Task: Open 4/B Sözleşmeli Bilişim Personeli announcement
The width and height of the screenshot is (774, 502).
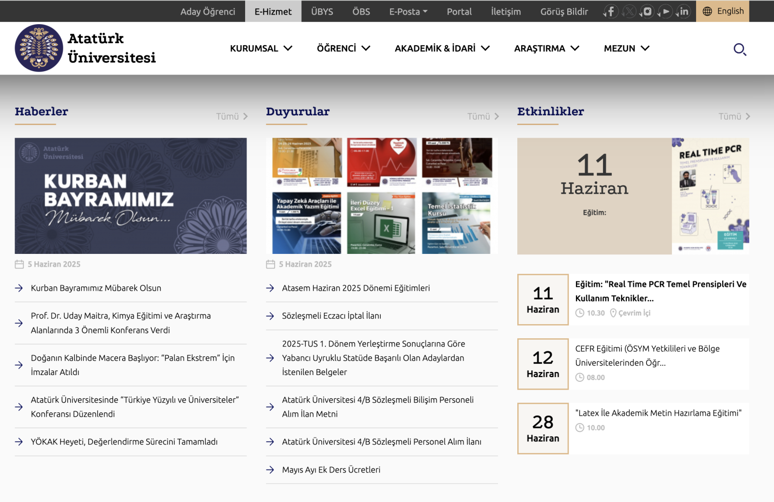Action: point(378,407)
